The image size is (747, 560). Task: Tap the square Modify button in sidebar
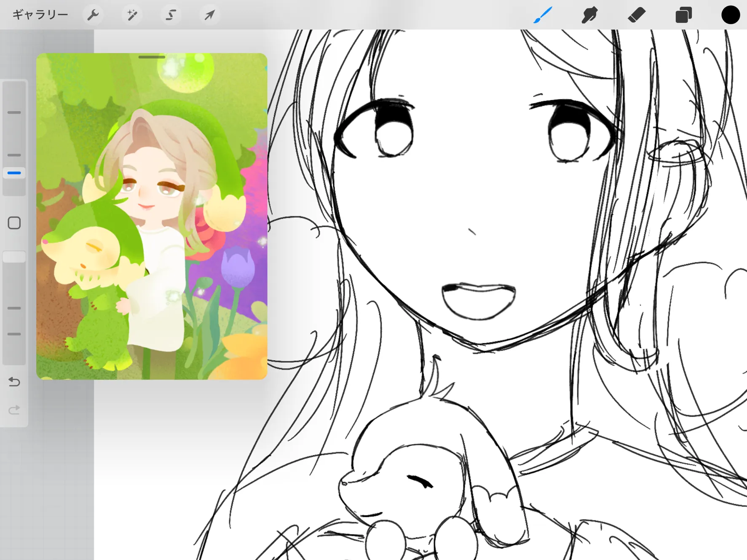(14, 223)
